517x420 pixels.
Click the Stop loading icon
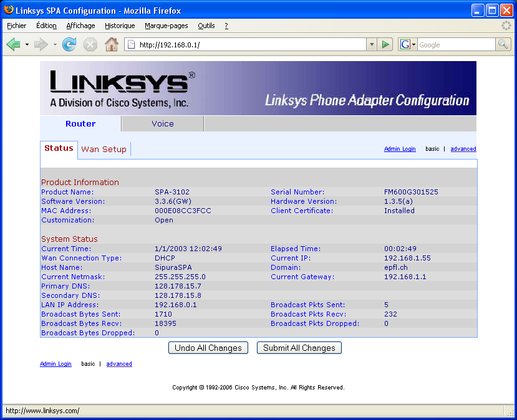[90, 44]
